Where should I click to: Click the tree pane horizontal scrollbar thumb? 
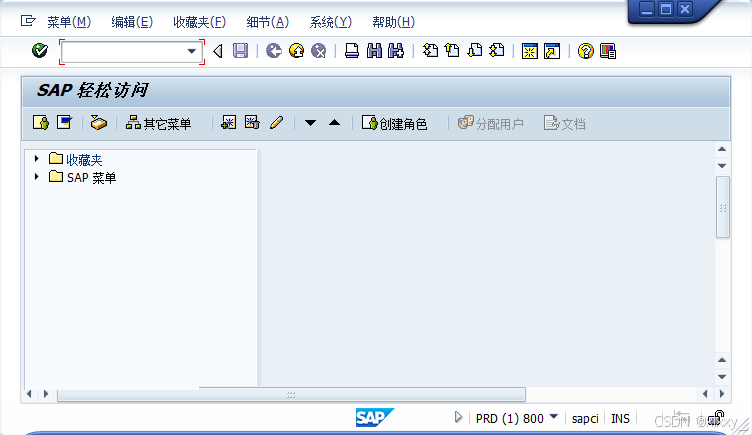pyautogui.click(x=291, y=395)
